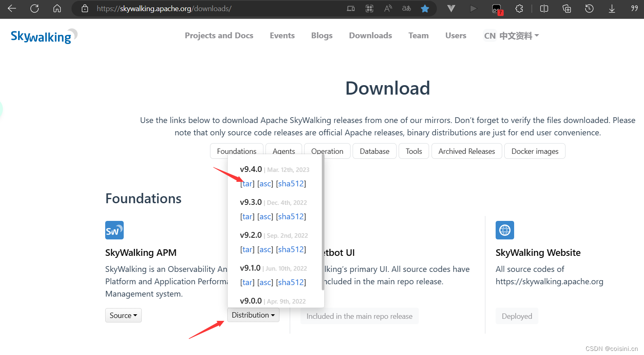Download the v9.2.0 tar link
This screenshot has height=355, width=644.
click(247, 249)
